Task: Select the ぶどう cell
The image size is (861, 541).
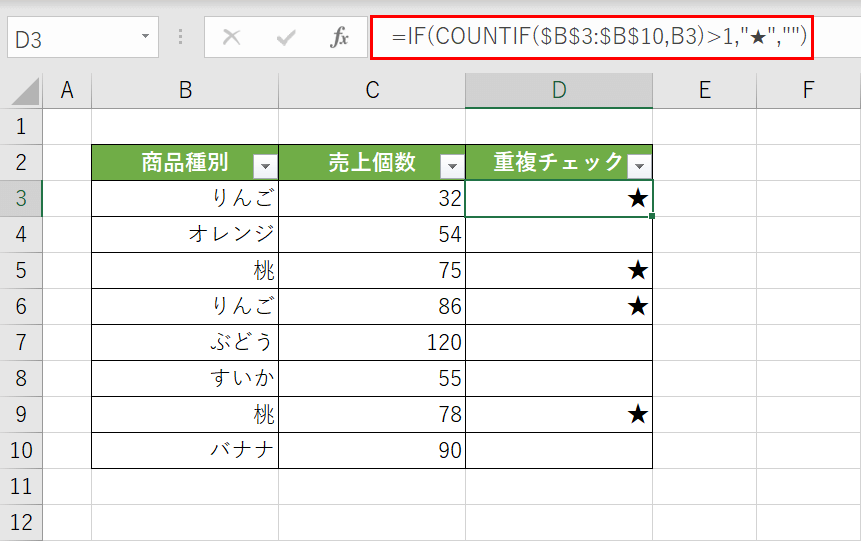Action: tap(185, 342)
